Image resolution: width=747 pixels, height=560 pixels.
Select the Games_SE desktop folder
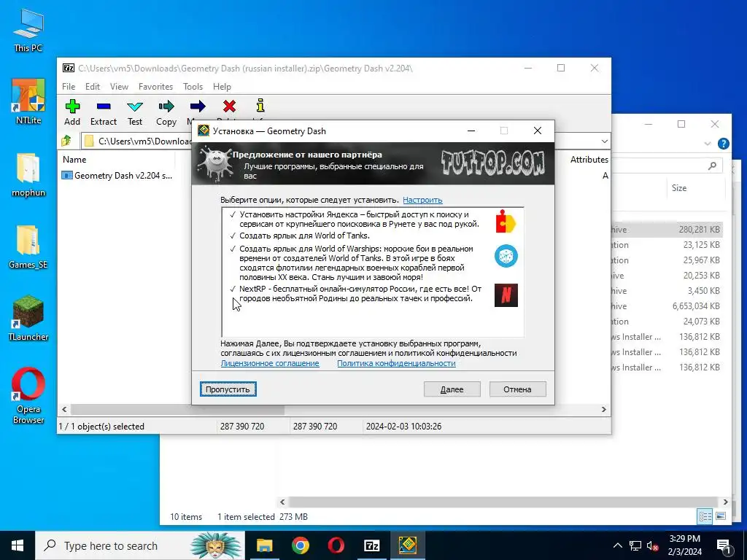pos(28,247)
